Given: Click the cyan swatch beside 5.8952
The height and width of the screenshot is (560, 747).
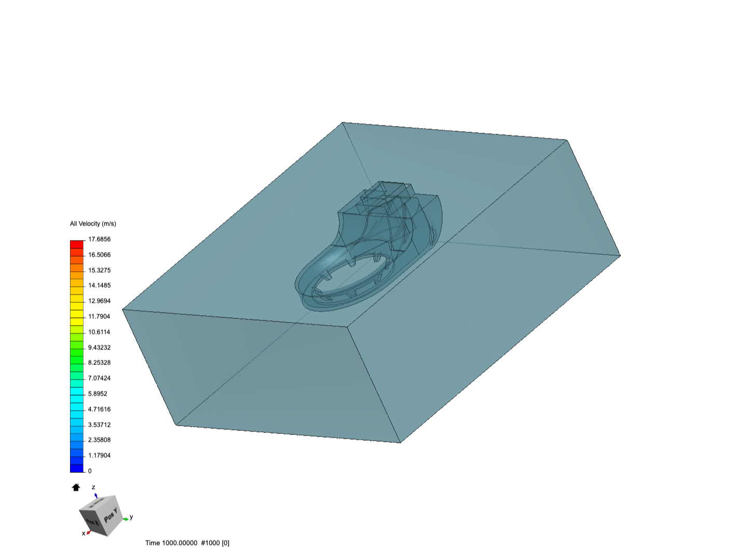Looking at the screenshot, I should point(77,391).
